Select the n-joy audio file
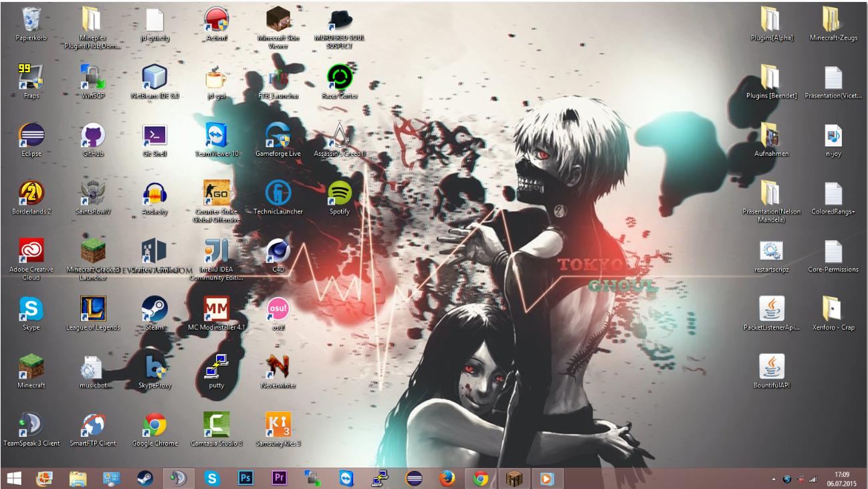 coord(833,140)
